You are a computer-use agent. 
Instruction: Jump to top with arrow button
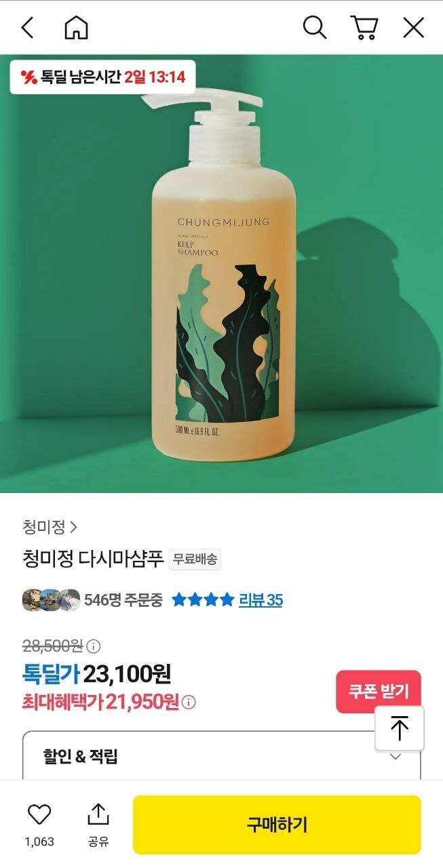point(400,728)
